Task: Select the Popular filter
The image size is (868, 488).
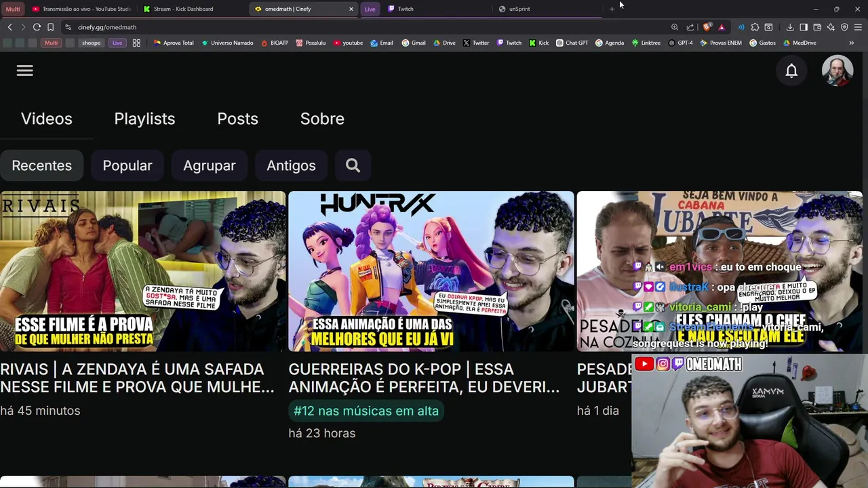Action: [127, 165]
